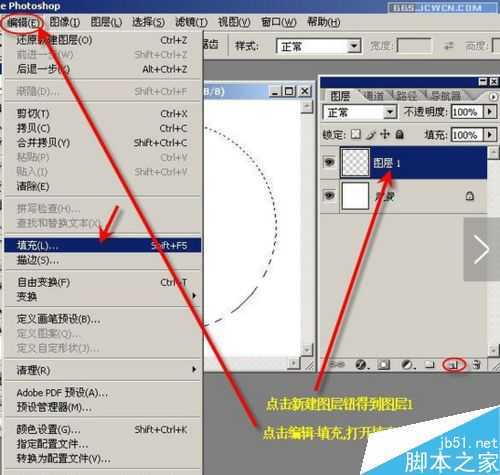Toggle lock position move-cross icon
The height and width of the screenshot is (475, 500).
point(385,134)
